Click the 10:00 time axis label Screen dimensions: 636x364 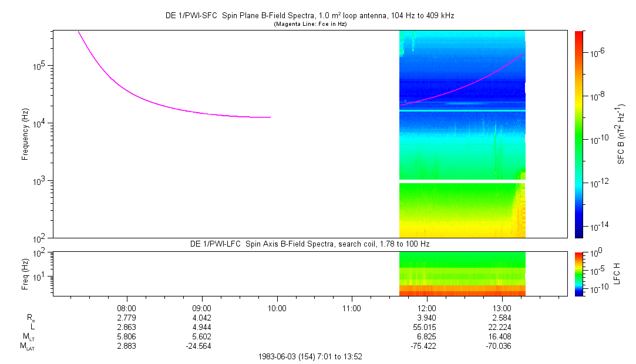point(277,308)
